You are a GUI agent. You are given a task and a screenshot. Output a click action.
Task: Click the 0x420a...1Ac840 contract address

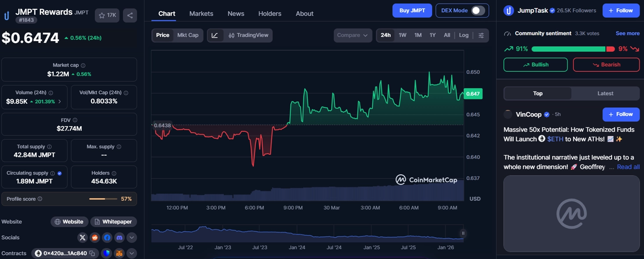coord(65,253)
